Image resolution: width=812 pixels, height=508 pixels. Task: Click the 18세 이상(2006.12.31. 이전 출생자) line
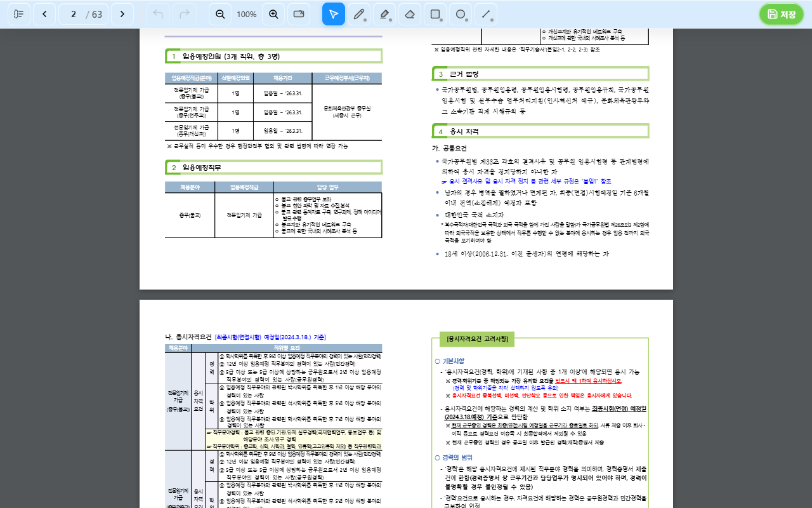525,253
